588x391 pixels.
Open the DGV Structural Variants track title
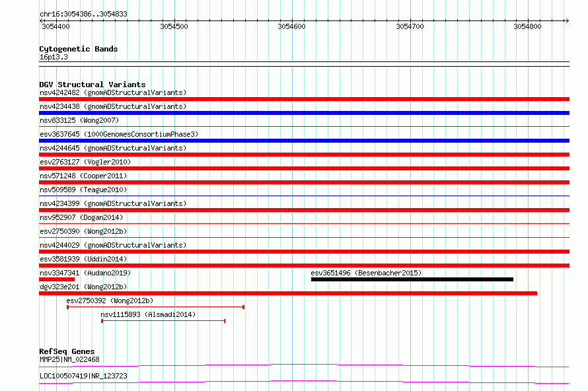(x=92, y=85)
